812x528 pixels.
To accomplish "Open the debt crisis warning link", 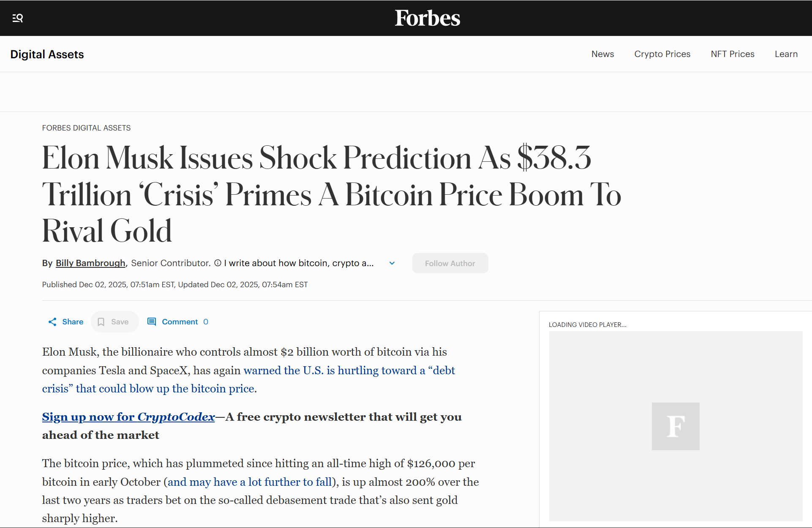I will click(x=349, y=370).
